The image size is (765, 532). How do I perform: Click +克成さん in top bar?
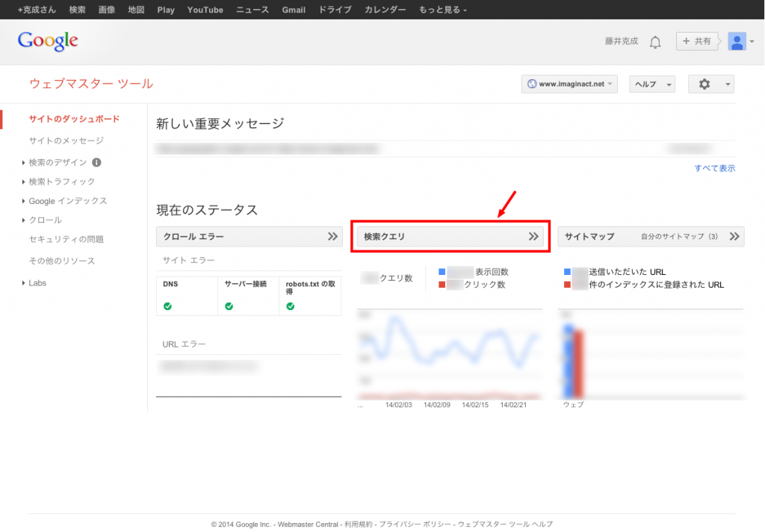pyautogui.click(x=37, y=10)
